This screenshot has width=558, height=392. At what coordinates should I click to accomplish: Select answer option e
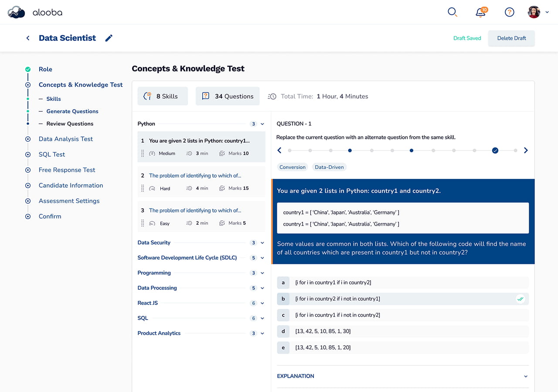[x=403, y=348]
